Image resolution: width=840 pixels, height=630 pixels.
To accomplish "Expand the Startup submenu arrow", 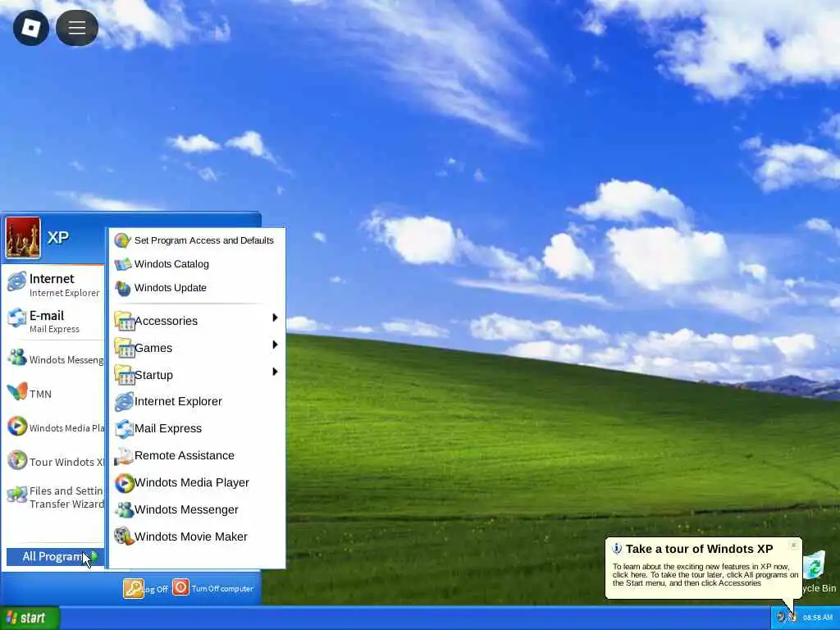I will (x=275, y=372).
